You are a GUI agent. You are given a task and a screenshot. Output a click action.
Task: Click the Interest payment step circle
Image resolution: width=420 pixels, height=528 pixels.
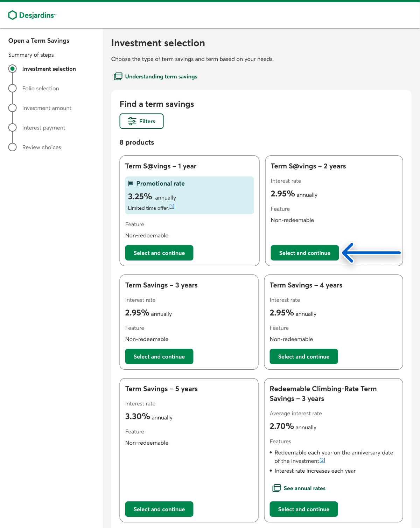(13, 127)
